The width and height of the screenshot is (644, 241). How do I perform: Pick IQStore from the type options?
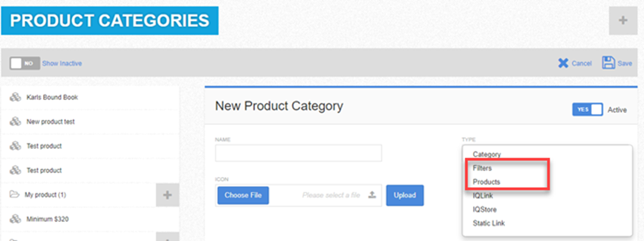coord(484,210)
